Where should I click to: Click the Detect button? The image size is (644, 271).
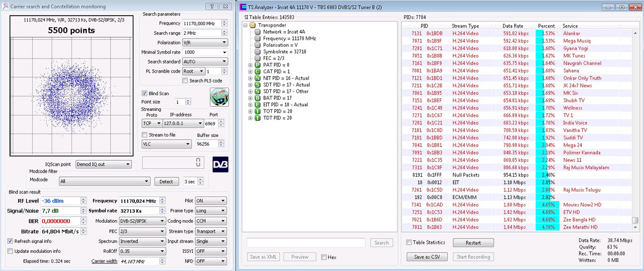167,181
